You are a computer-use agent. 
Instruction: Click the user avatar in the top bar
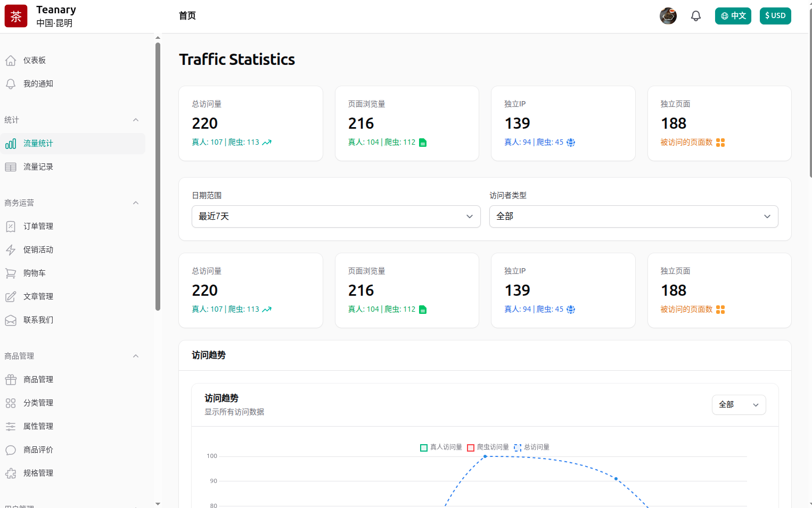coord(668,15)
